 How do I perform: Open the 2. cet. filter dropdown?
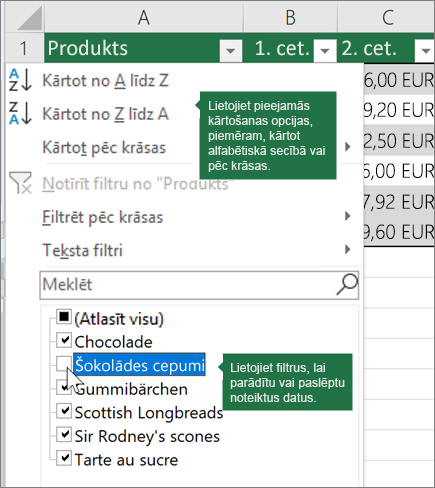pyautogui.click(x=425, y=51)
